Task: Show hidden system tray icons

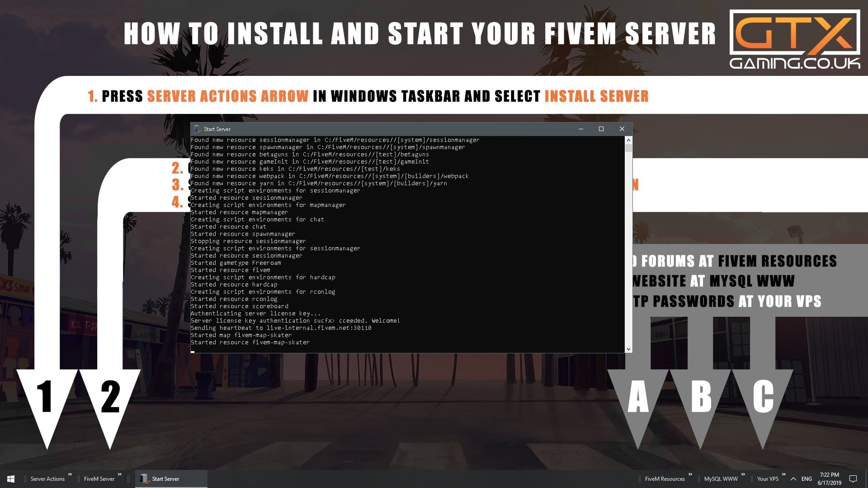Action: 793,479
